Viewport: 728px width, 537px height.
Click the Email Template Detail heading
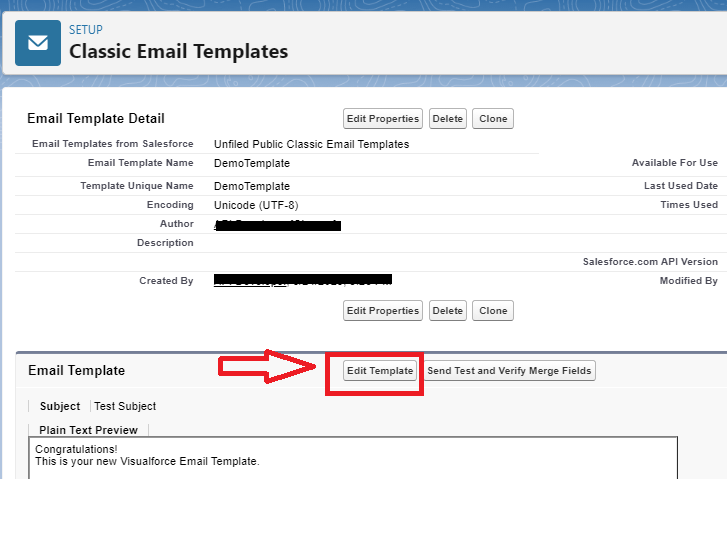pos(96,118)
